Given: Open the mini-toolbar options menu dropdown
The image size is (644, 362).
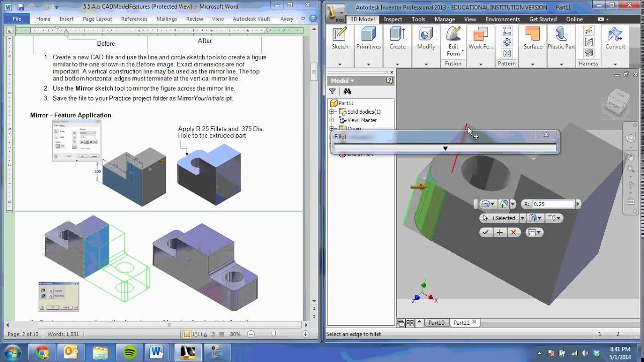Looking at the screenshot, I should point(534,232).
